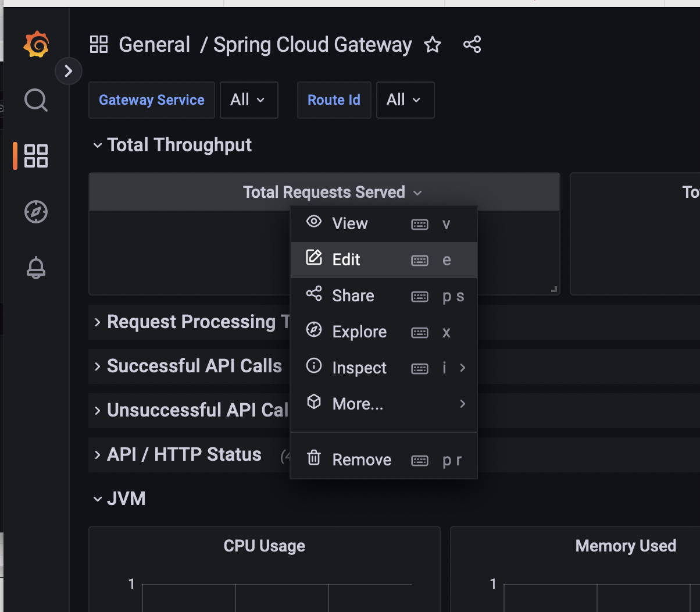
Task: Choose Remove in panel menu
Action: click(x=384, y=460)
